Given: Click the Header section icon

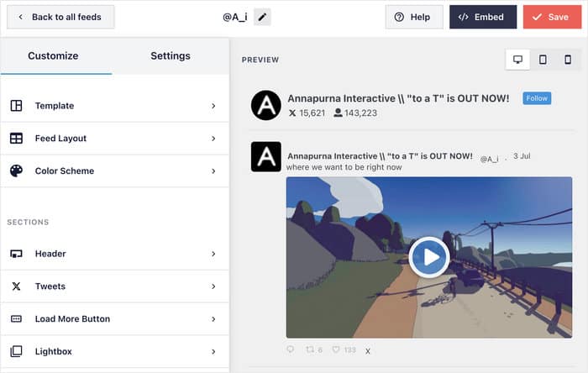Looking at the screenshot, I should [16, 254].
